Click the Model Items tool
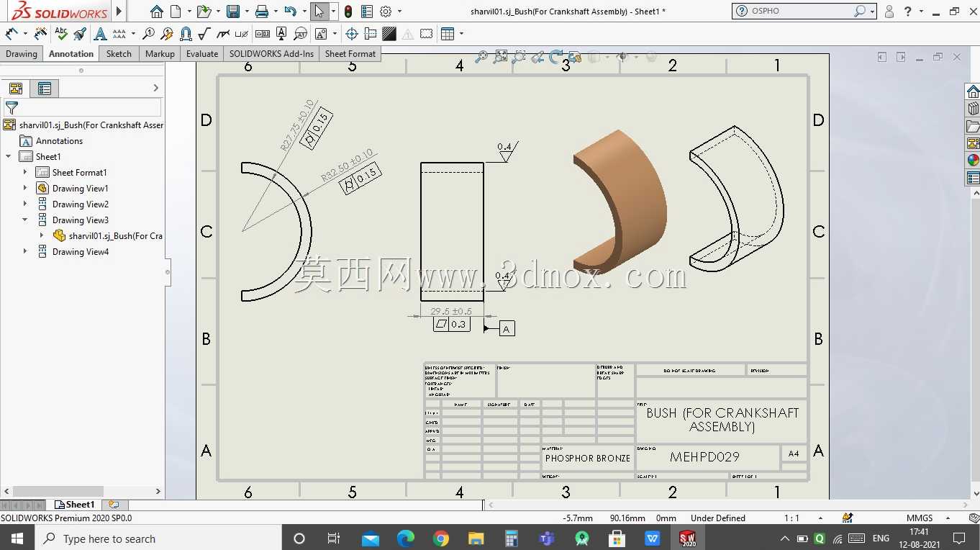The image size is (980, 550). click(41, 33)
